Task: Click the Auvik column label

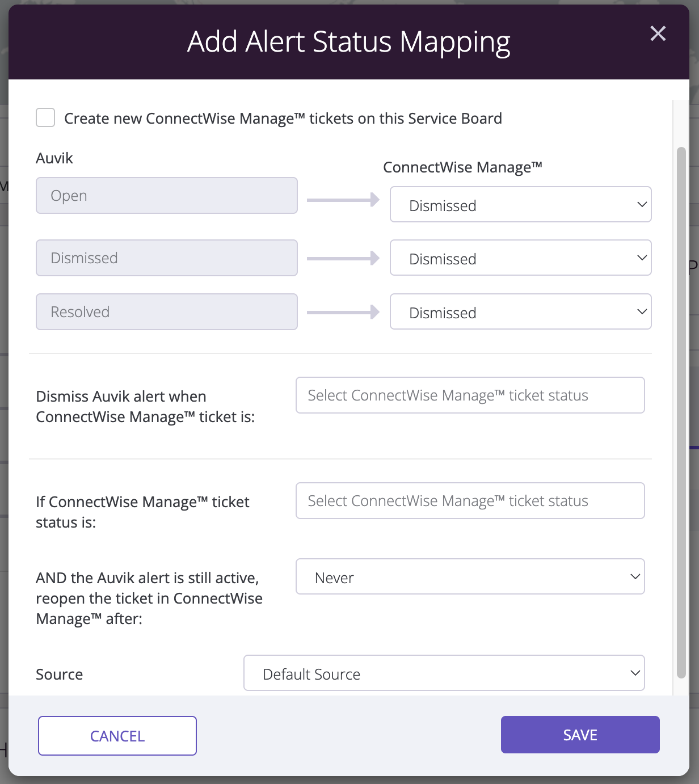Action: point(54,158)
